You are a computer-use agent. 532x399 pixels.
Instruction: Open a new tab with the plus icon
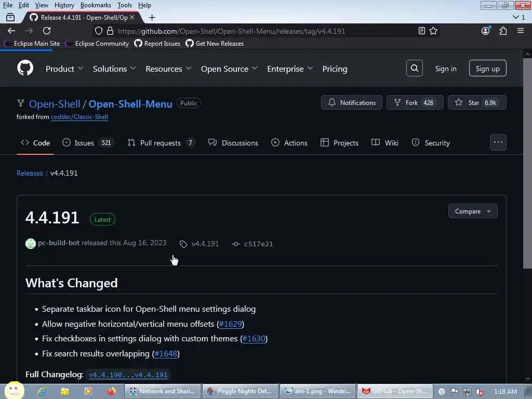click(152, 17)
